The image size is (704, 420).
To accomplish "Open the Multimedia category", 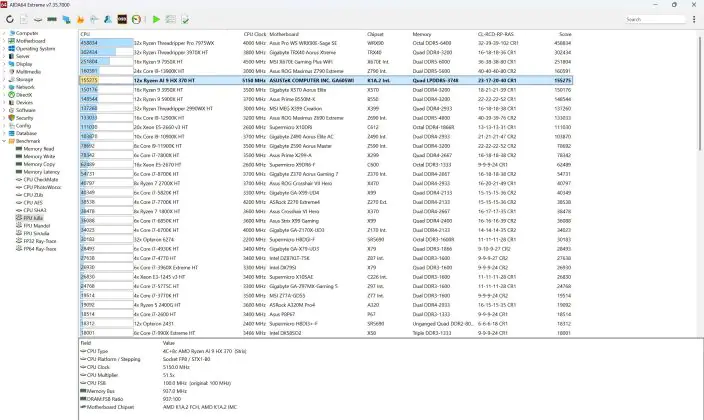I will coord(28,72).
